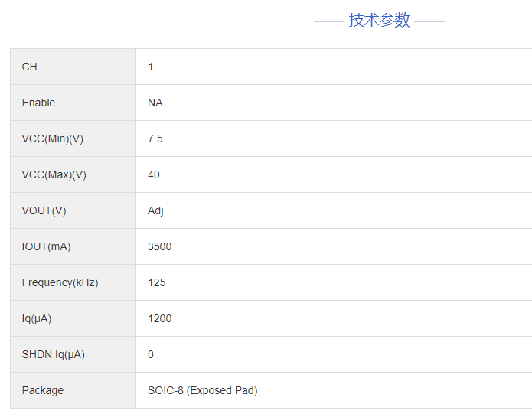This screenshot has width=532, height=417.
Task: Select the IOUT(mA) label cell
Action: 46,247
